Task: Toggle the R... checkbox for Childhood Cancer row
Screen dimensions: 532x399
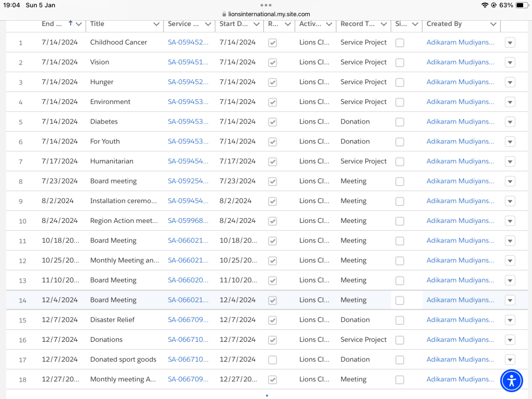Action: pyautogui.click(x=272, y=43)
